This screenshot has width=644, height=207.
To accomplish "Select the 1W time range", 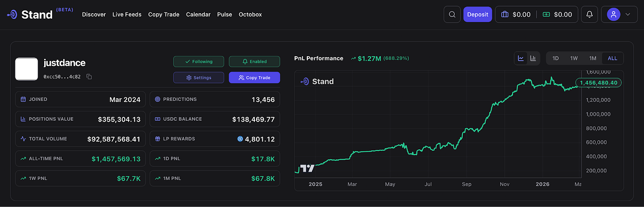I will 574,58.
